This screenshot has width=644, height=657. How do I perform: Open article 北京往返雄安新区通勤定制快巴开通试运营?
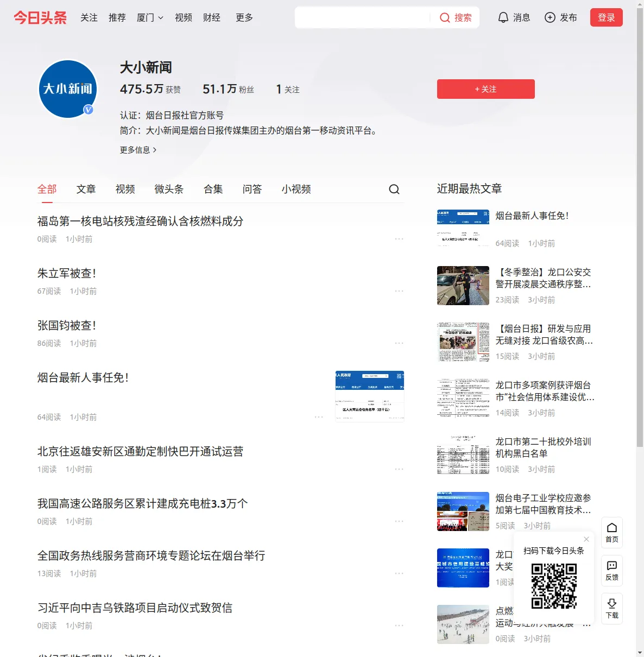[140, 452]
